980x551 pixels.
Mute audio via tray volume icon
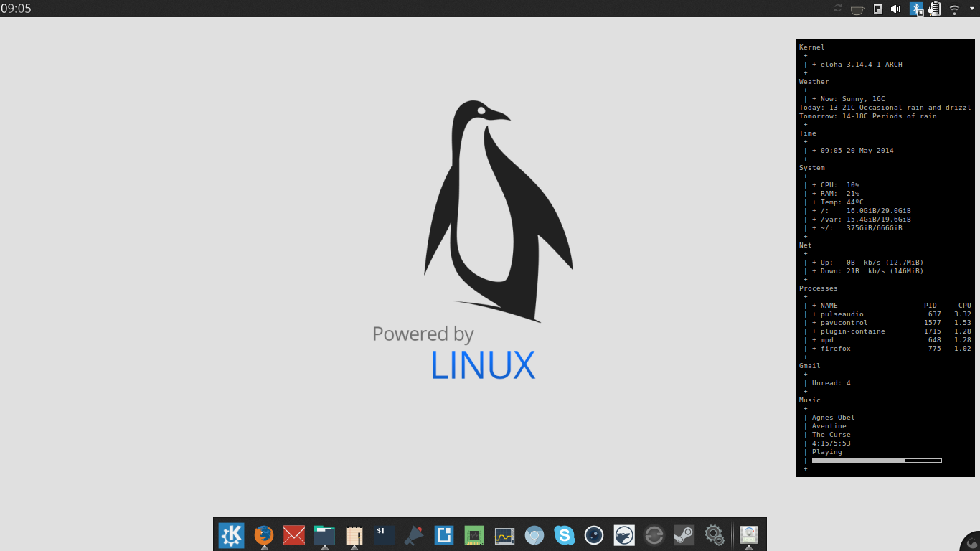pos(896,9)
